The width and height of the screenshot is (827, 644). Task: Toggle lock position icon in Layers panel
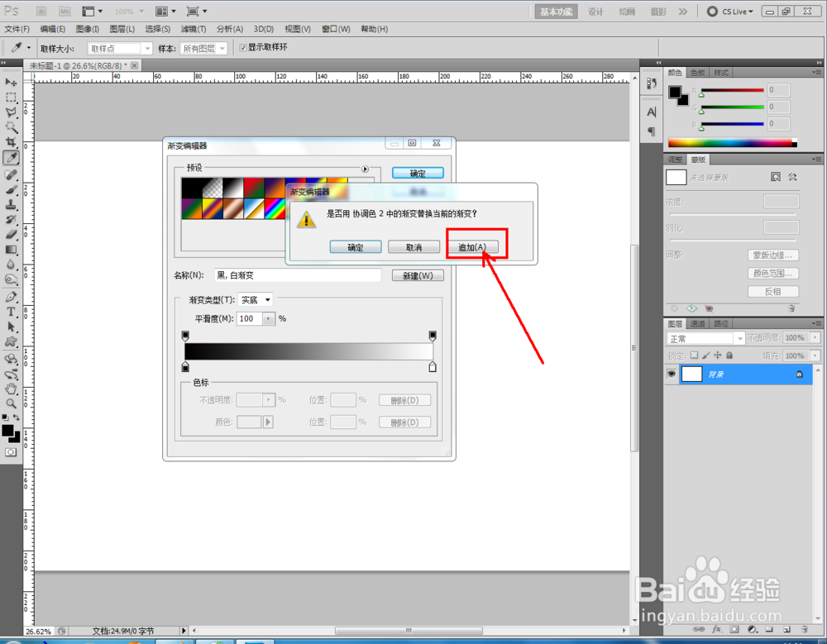click(x=718, y=355)
